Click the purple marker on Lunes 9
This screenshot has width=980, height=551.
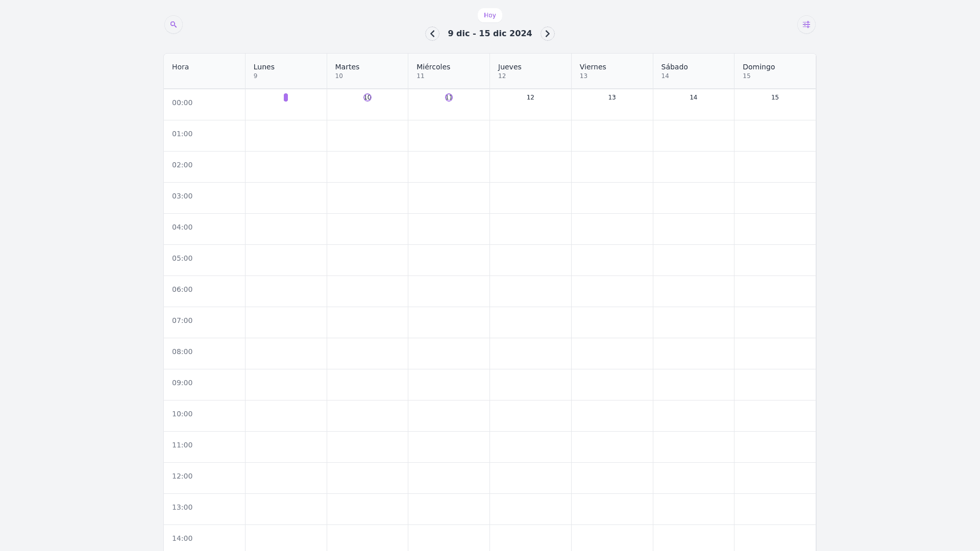click(x=286, y=97)
